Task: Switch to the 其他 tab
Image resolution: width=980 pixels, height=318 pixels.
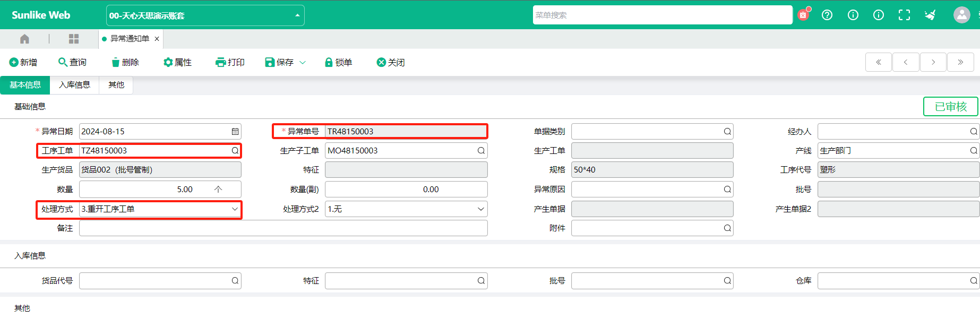Action: [116, 85]
